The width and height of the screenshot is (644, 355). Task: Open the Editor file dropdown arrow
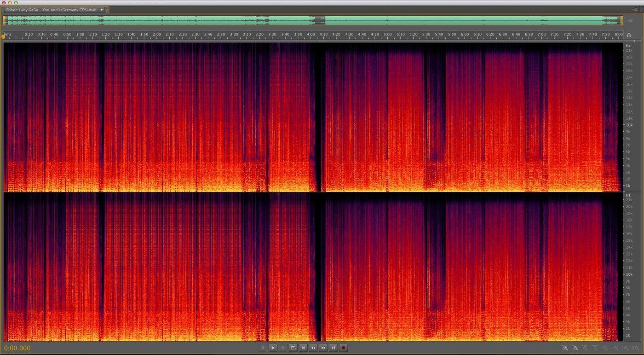[x=102, y=10]
